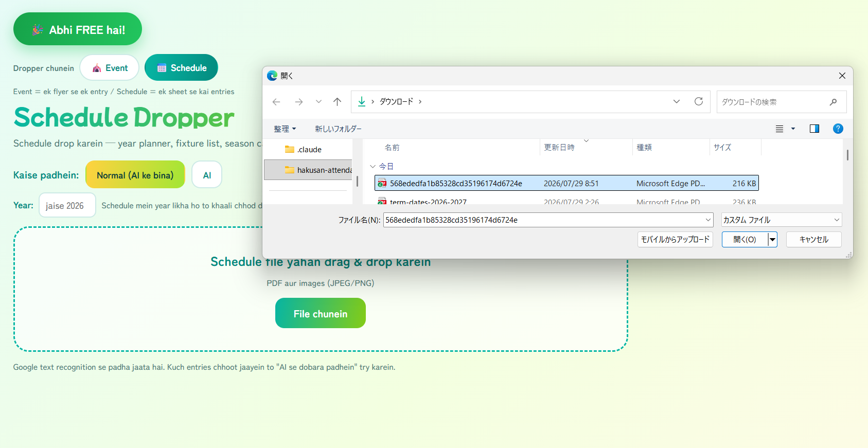
Task: Change the view layout icon
Action: click(x=780, y=129)
